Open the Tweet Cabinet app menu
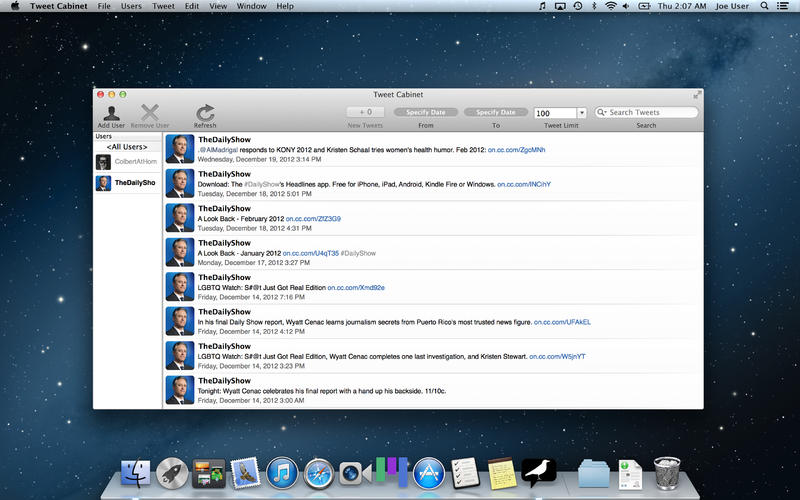 coord(59,6)
